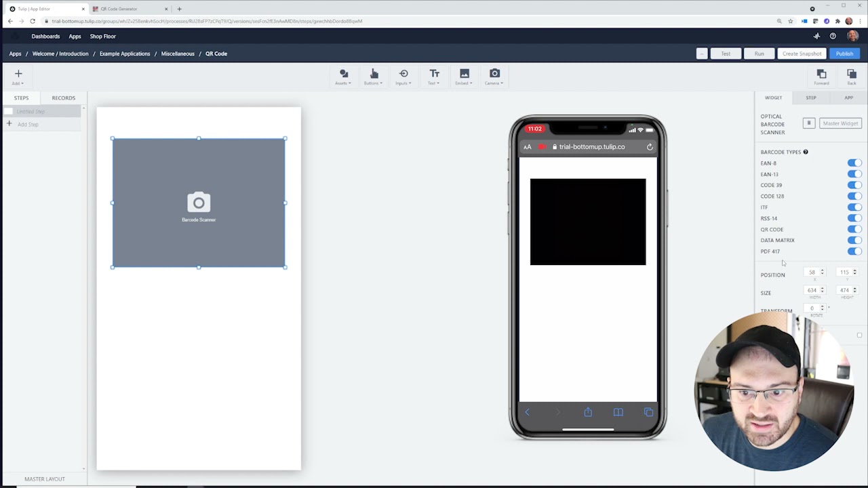This screenshot has width=868, height=488.
Task: Adjust the rotate stepper
Action: [823, 308]
